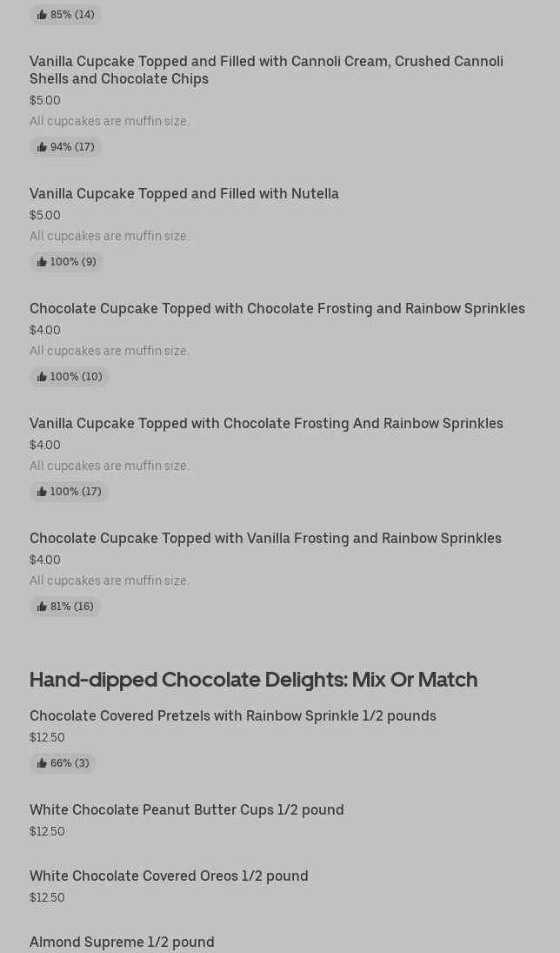Open Chocolate Cupcake with Vanilla Frosting item

pyautogui.click(x=265, y=538)
